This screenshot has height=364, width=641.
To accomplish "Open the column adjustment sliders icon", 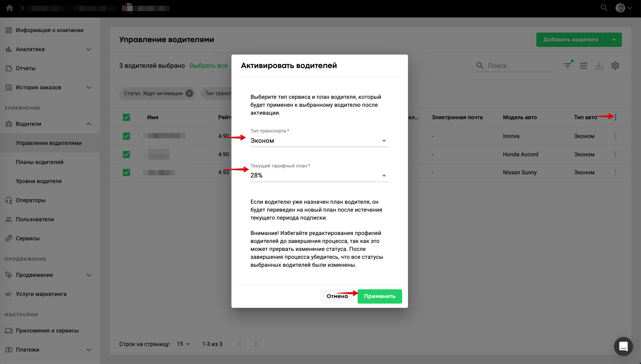I will click(583, 66).
